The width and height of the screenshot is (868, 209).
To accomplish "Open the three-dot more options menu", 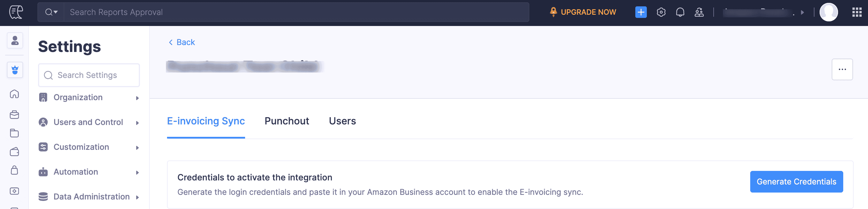I will (842, 69).
